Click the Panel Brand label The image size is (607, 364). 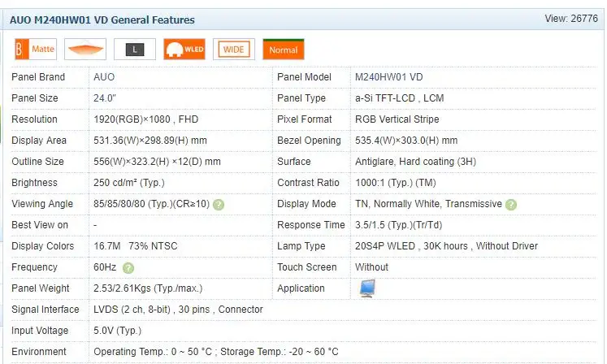(x=38, y=77)
